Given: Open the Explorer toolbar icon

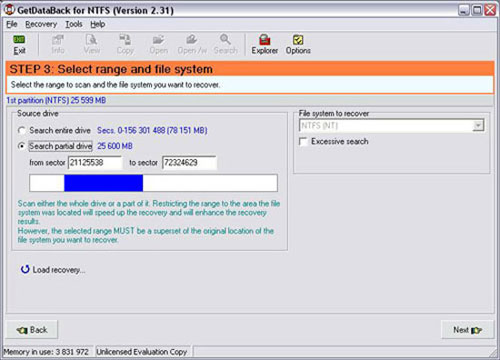Looking at the screenshot, I should 265,40.
